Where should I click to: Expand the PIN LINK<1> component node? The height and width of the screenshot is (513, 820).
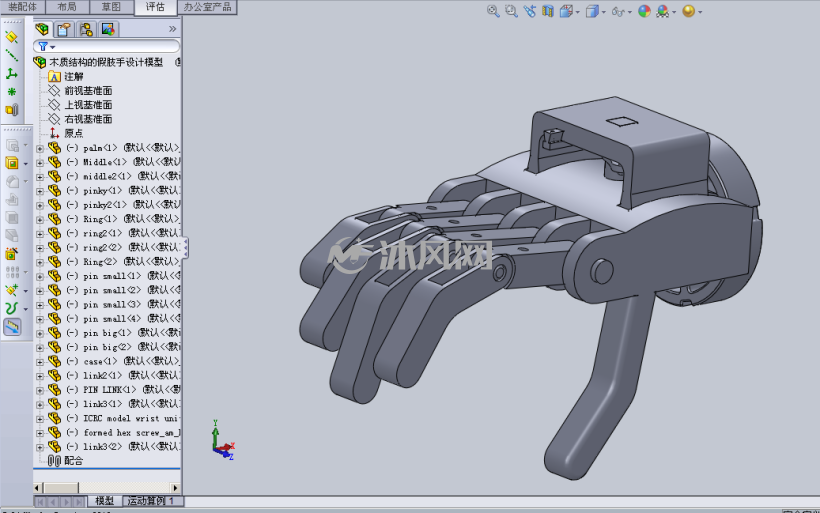click(x=40, y=390)
